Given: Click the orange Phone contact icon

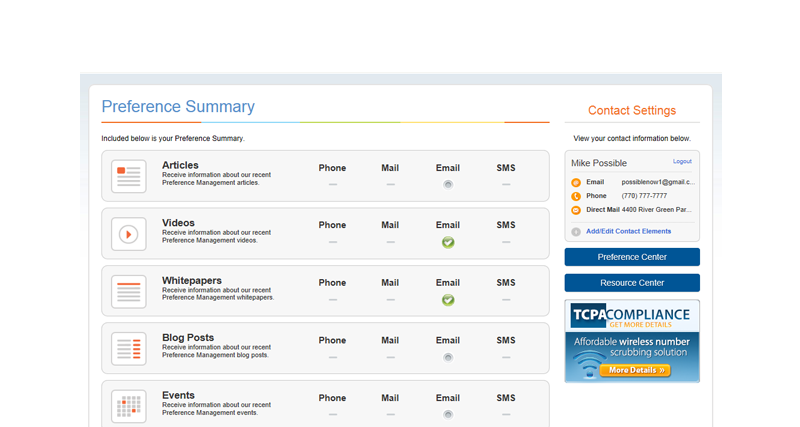Looking at the screenshot, I should point(576,196).
